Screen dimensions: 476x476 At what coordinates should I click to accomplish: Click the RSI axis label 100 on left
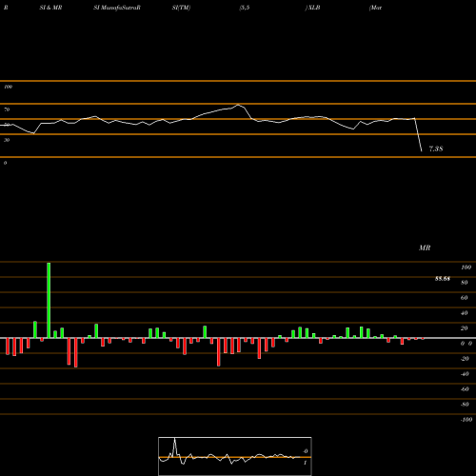(8, 87)
